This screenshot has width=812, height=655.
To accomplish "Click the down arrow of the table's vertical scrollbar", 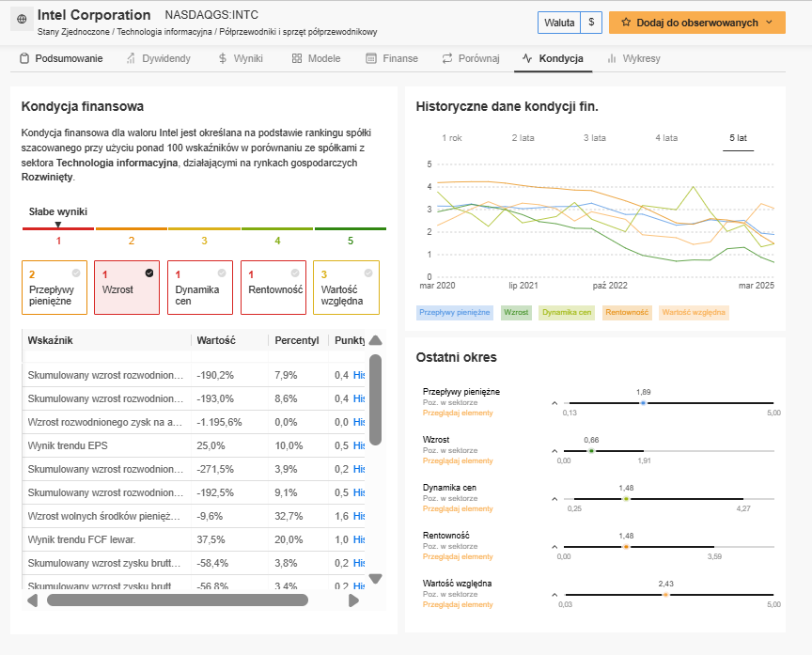I will (376, 578).
